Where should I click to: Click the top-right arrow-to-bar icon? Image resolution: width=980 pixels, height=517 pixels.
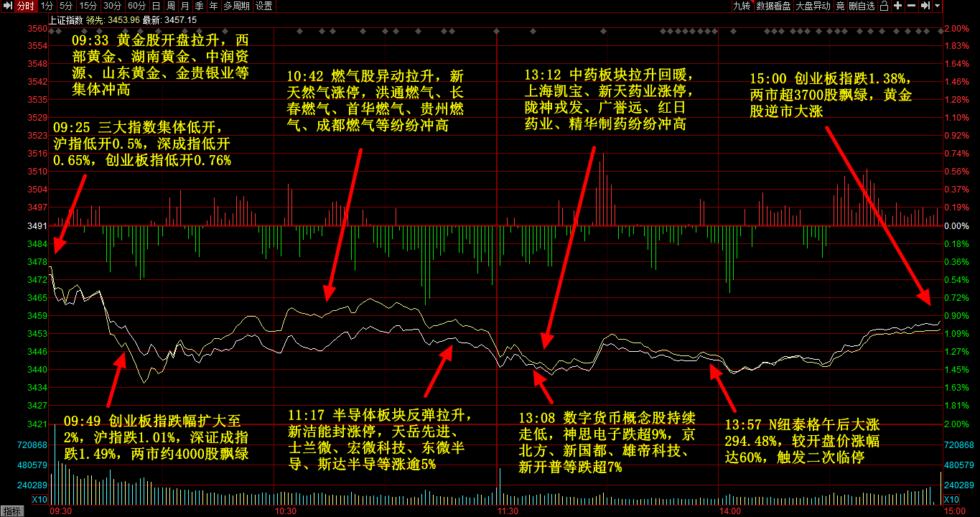pos(924,6)
